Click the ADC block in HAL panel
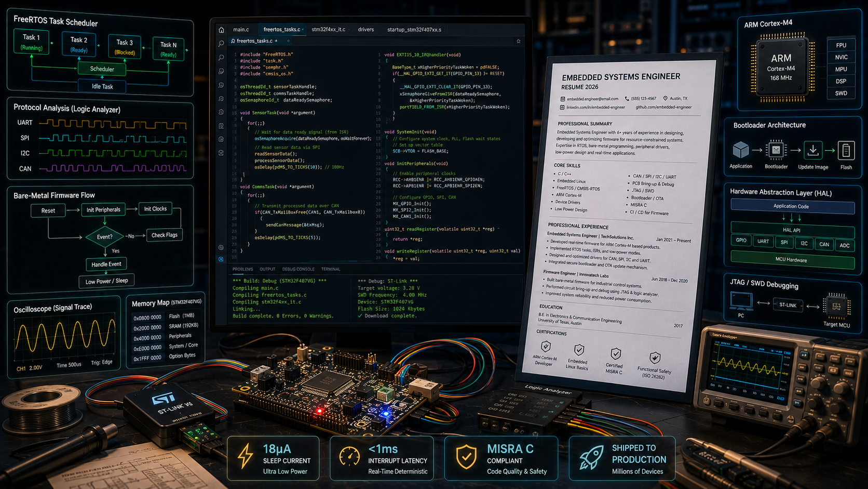 coord(845,245)
